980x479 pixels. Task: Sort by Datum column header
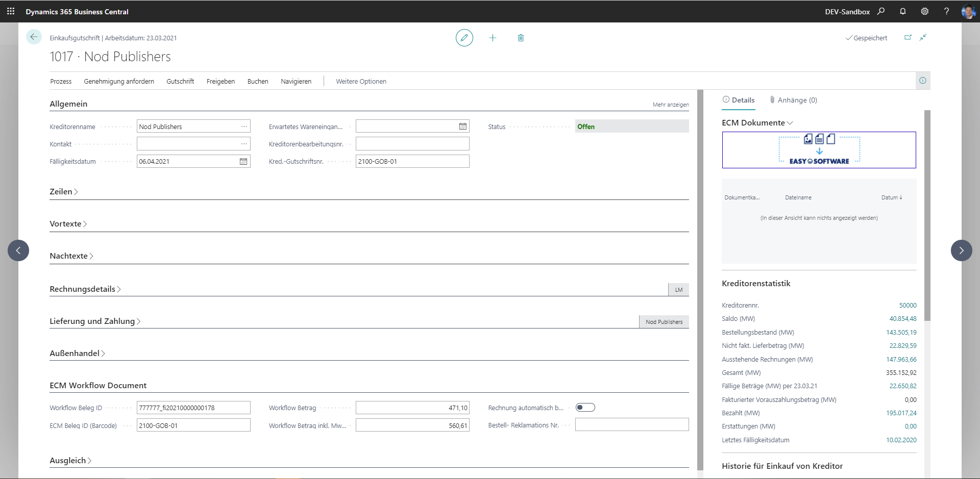coord(892,197)
